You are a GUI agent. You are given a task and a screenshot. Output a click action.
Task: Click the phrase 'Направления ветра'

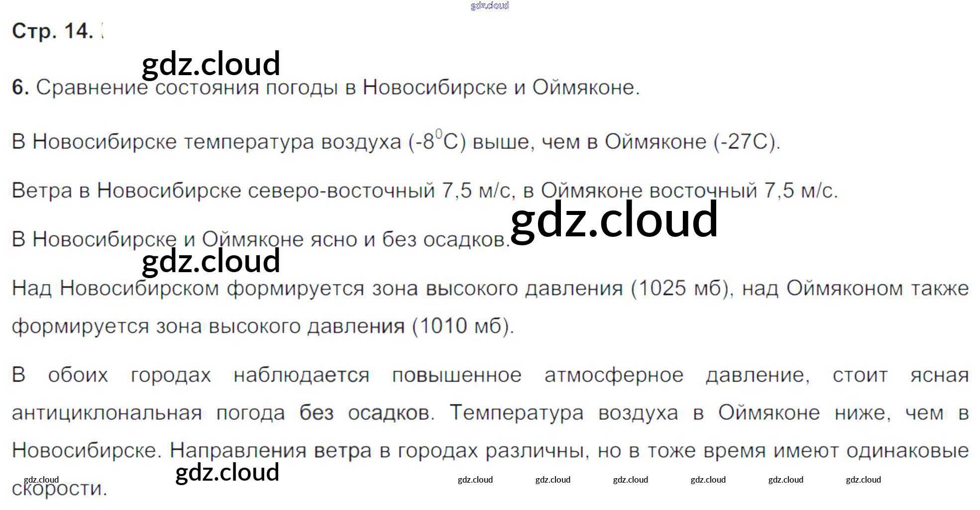coord(270,451)
